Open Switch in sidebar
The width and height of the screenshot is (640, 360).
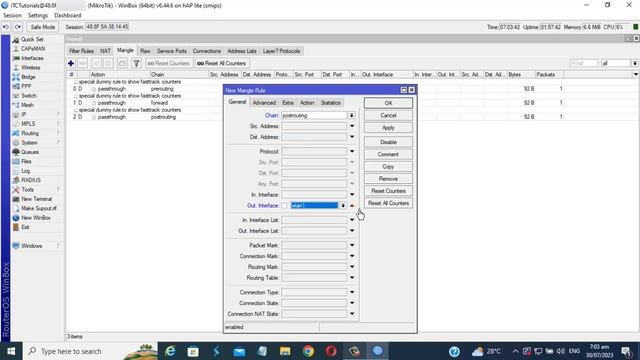tap(29, 96)
